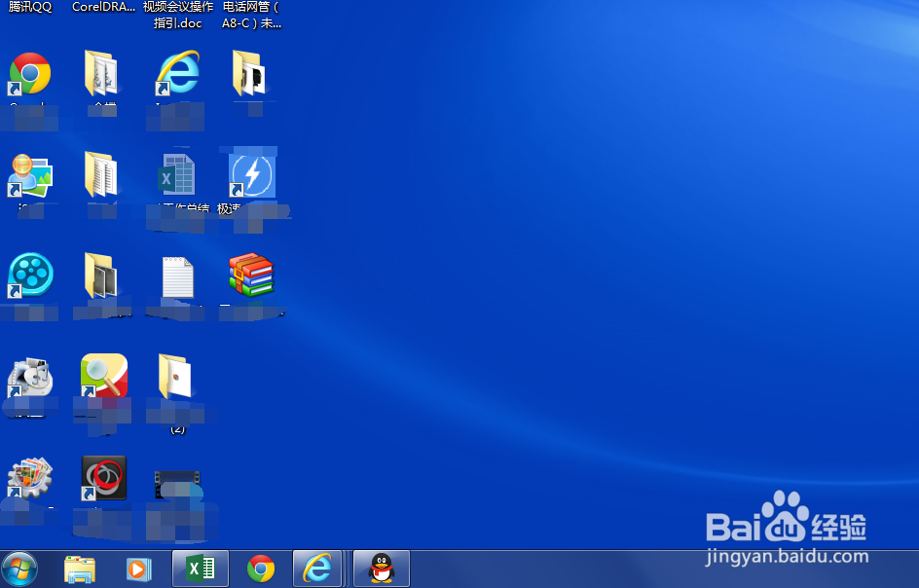Switch to QQ penguin in taskbar
This screenshot has height=588, width=919.
(382, 569)
